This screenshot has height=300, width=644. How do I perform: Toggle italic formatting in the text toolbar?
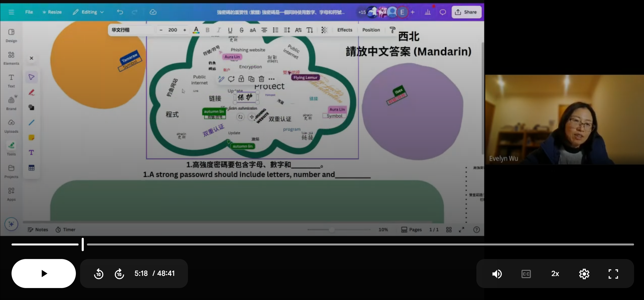(x=219, y=30)
